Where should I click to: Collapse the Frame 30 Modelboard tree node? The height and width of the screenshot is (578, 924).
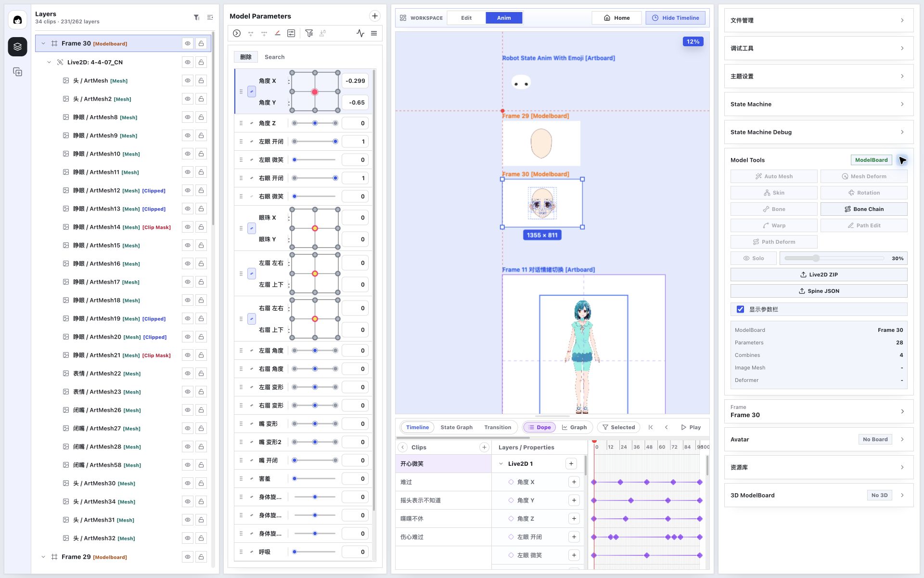pyautogui.click(x=43, y=43)
